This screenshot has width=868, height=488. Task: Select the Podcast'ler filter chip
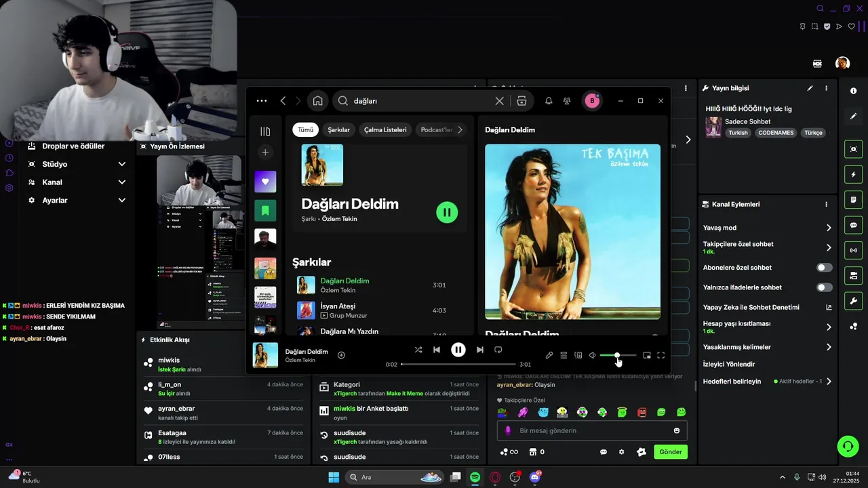pyautogui.click(x=436, y=129)
